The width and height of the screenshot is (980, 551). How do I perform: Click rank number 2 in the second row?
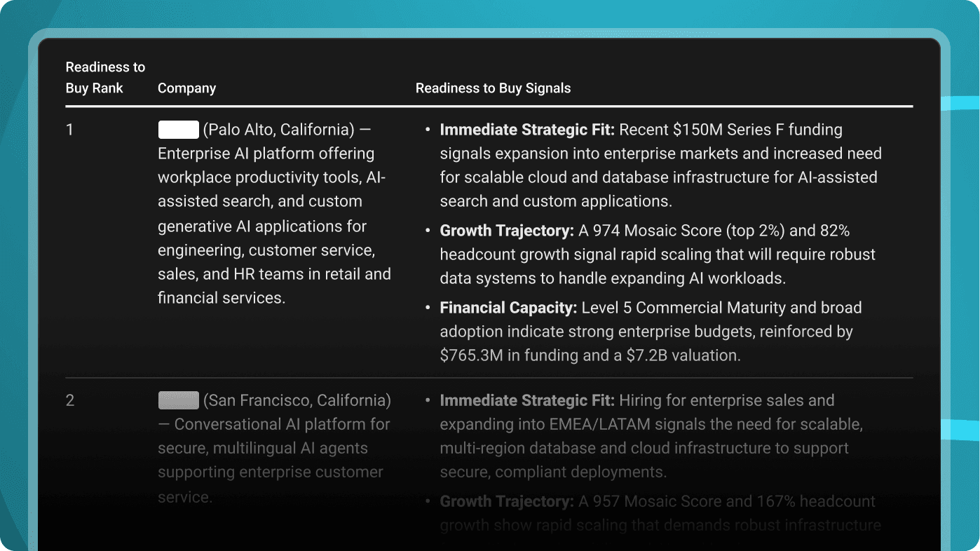[70, 400]
